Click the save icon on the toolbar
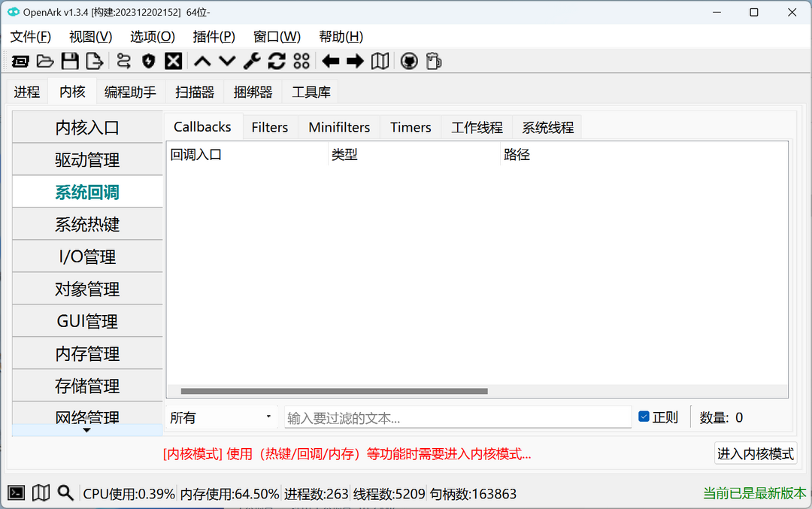Image resolution: width=812 pixels, height=509 pixels. coord(70,61)
